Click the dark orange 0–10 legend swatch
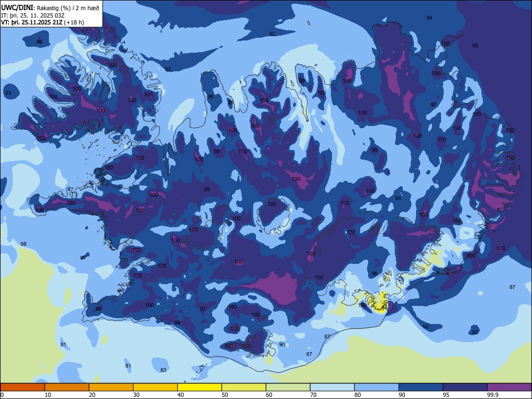Viewport: 532px width, 399px height. 23,387
